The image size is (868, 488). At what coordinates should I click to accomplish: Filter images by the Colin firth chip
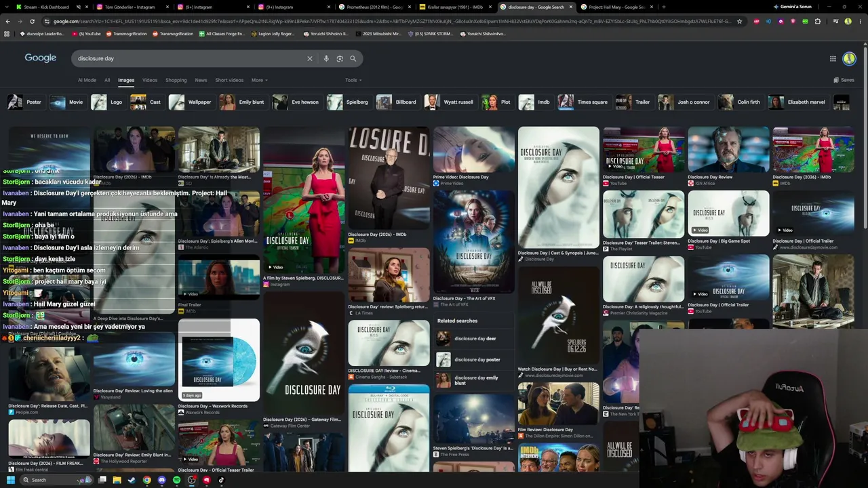(x=741, y=102)
